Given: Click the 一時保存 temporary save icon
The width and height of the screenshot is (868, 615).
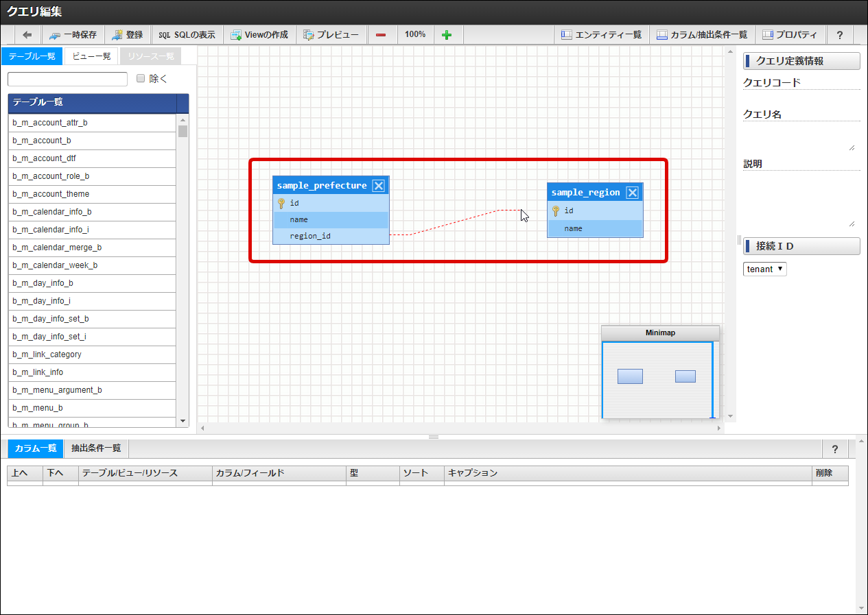Looking at the screenshot, I should tap(55, 35).
